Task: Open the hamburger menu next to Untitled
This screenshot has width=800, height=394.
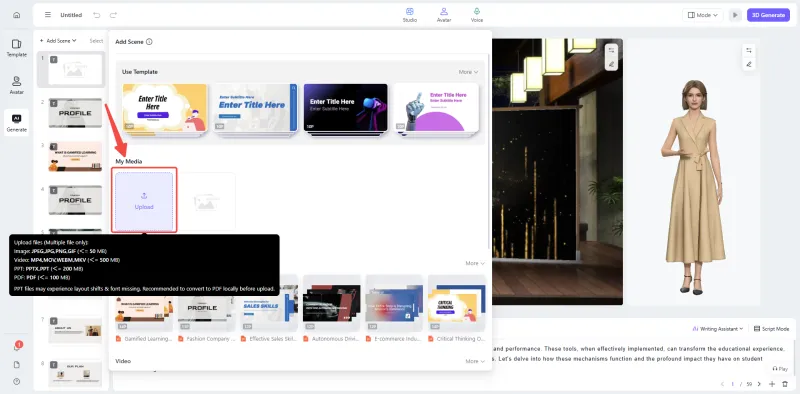Action: click(47, 15)
